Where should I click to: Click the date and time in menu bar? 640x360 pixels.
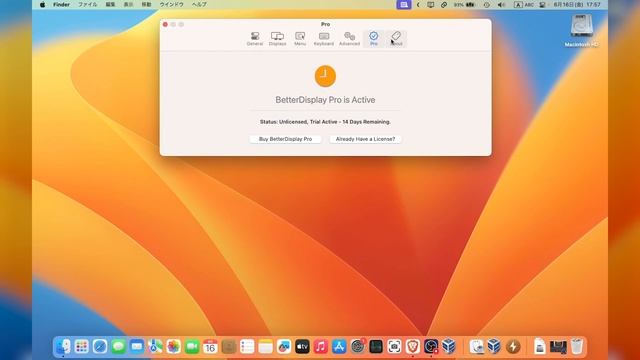(577, 4)
